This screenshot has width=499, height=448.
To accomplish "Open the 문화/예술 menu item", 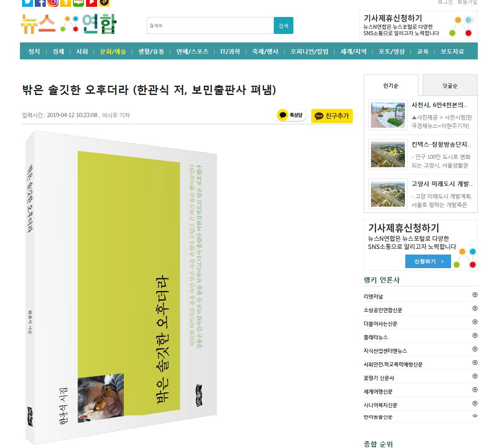I will click(x=113, y=51).
